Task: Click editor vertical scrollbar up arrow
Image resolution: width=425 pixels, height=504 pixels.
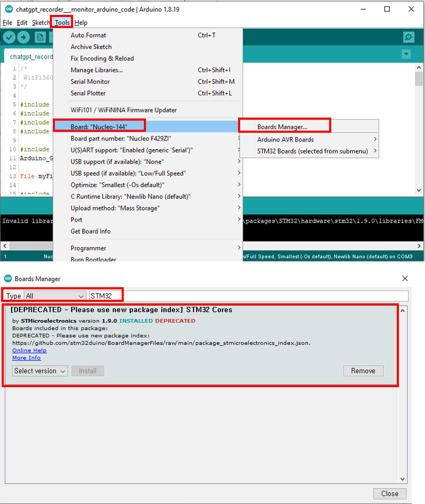Action: [419, 68]
